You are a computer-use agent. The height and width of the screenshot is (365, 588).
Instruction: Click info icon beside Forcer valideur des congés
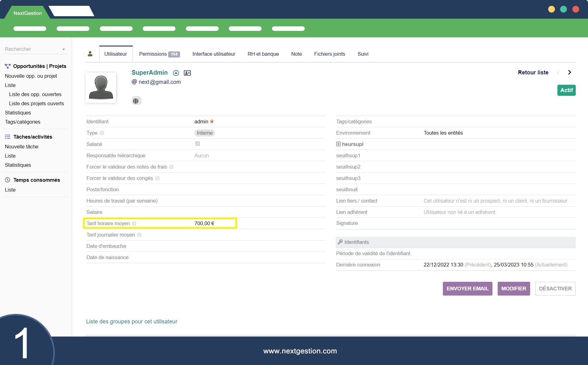coord(157,178)
